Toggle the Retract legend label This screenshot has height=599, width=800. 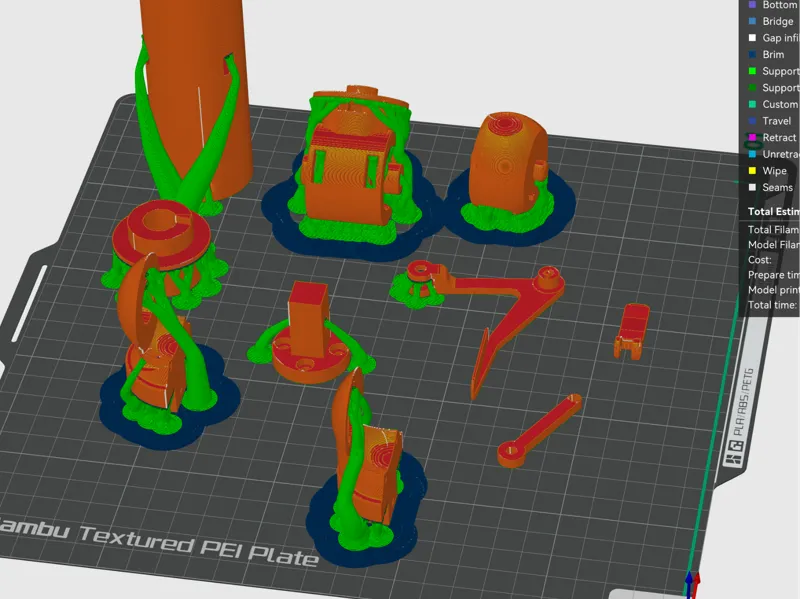tap(779, 138)
